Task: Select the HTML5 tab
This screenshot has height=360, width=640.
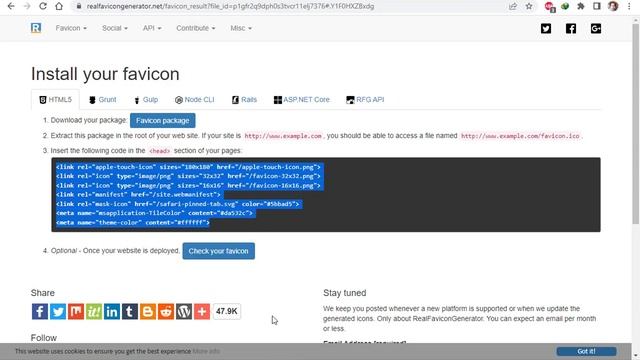Action: point(56,100)
